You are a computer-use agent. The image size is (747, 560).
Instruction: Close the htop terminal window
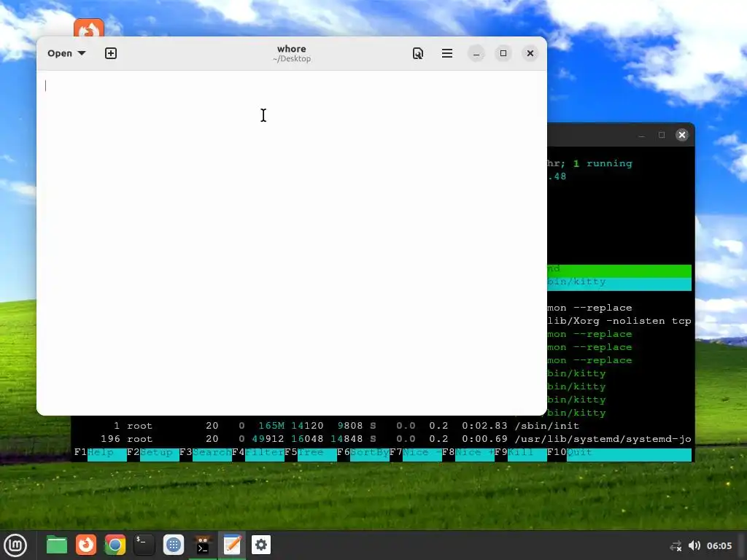click(682, 135)
